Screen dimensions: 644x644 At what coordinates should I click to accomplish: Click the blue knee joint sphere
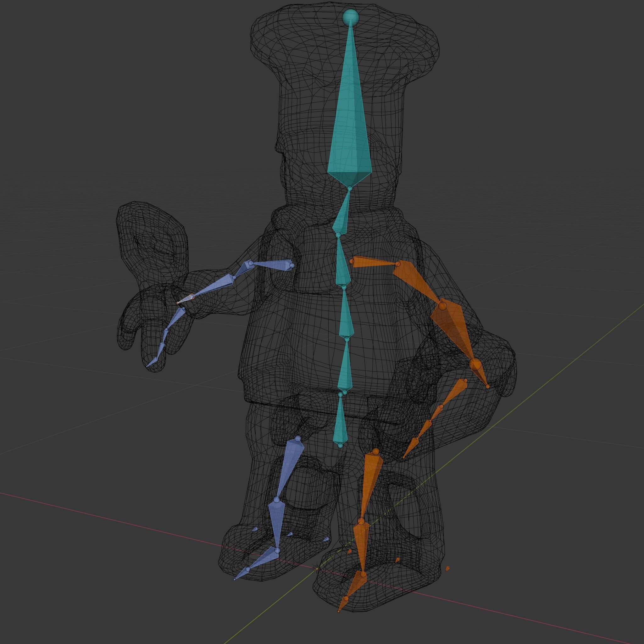[276, 500]
